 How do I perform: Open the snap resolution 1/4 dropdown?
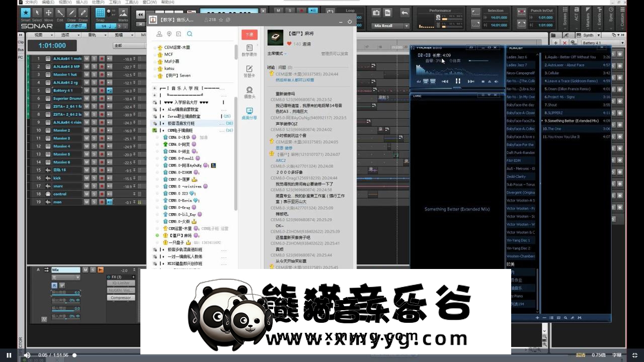105,26
